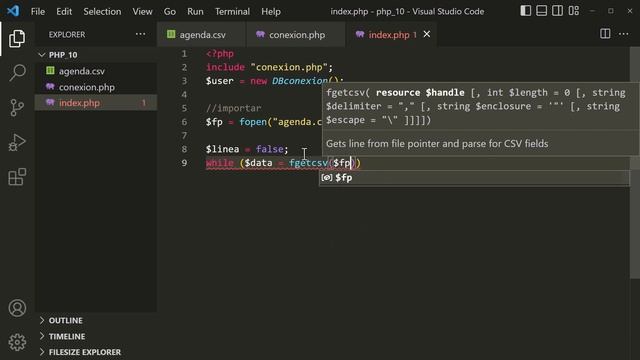Image resolution: width=640 pixels, height=360 pixels.
Task: Click "DBconexion" class name on line 3
Action: (x=300, y=81)
